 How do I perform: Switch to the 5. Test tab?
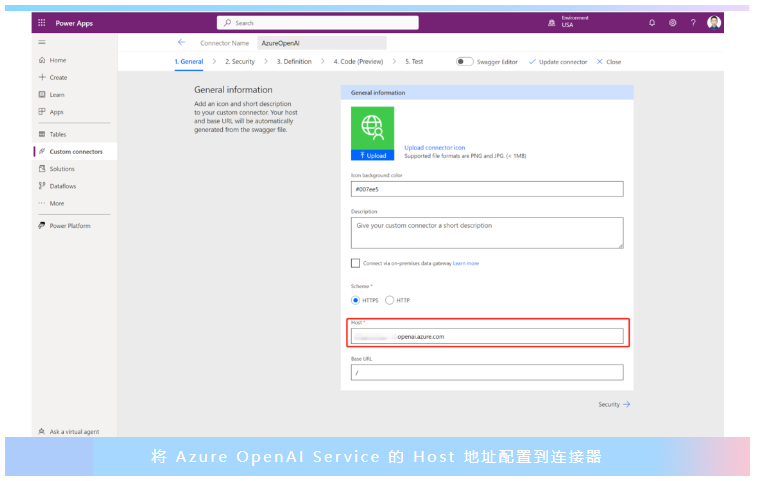[414, 62]
